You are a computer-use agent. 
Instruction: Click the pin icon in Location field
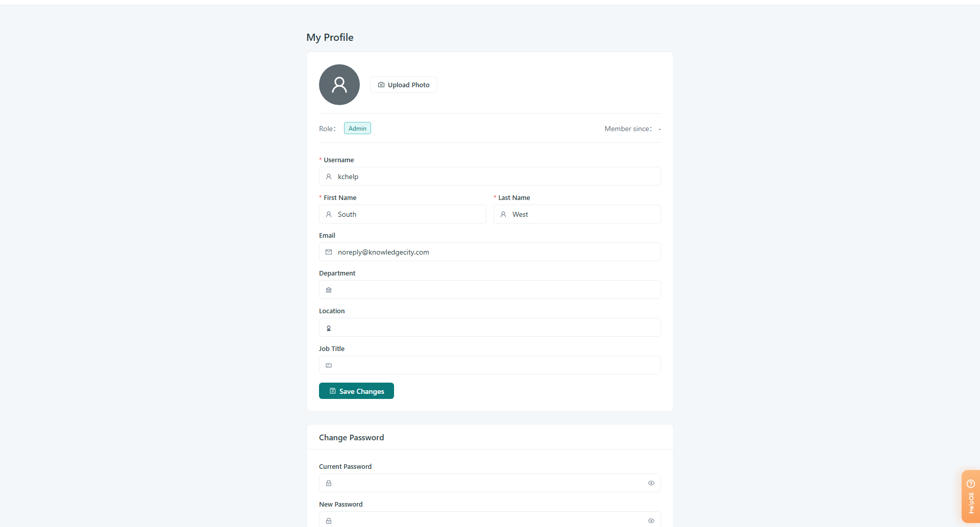point(329,328)
